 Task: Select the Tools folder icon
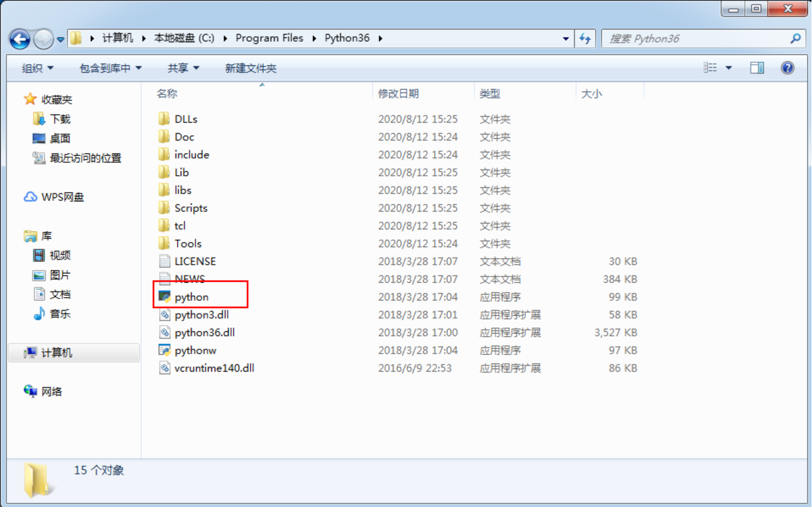coord(164,243)
